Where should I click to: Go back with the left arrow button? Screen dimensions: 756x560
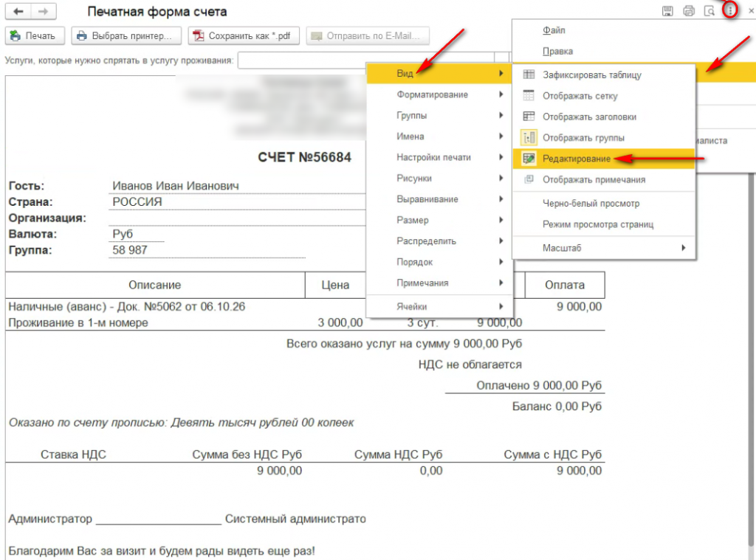(18, 11)
